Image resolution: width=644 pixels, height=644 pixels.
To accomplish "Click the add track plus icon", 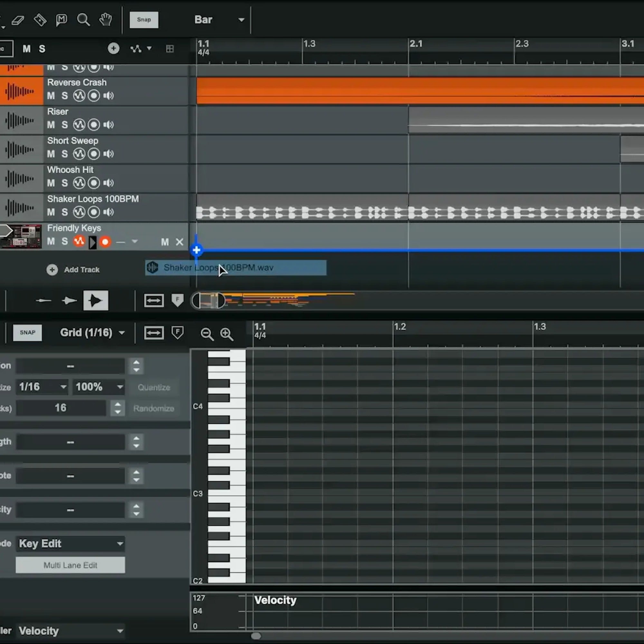I will [x=114, y=49].
